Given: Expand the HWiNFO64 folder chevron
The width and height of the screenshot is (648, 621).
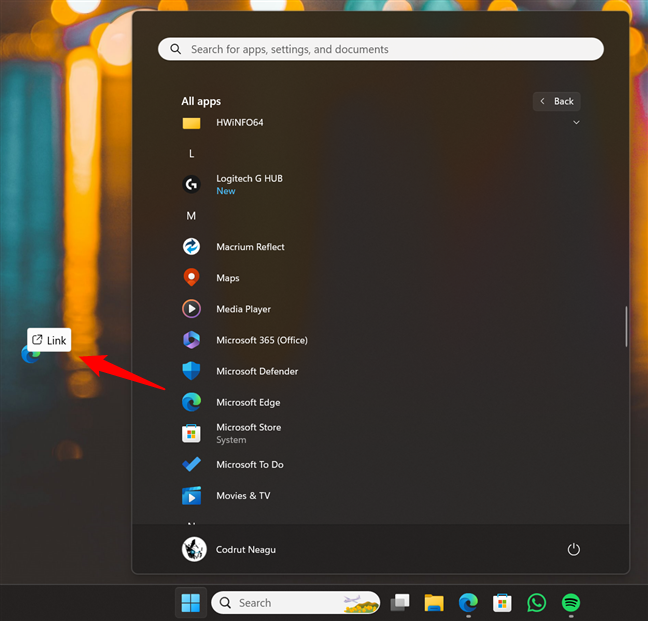Looking at the screenshot, I should [576, 122].
